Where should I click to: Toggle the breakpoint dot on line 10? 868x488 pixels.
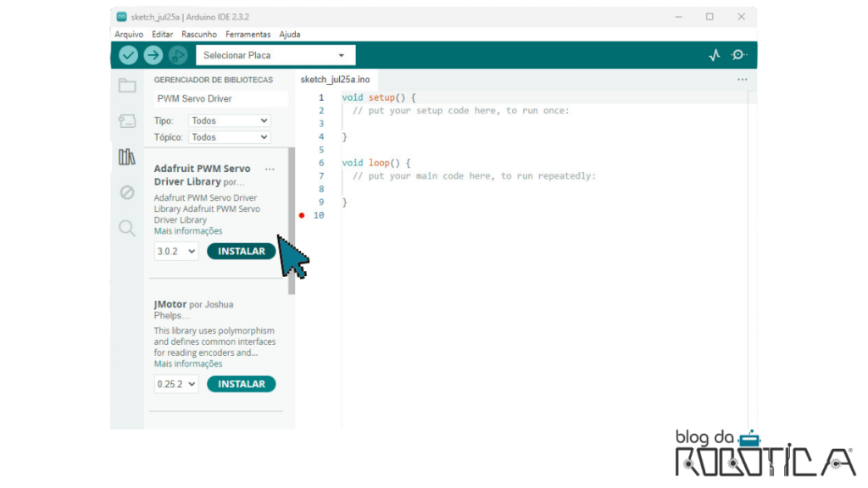coord(302,215)
